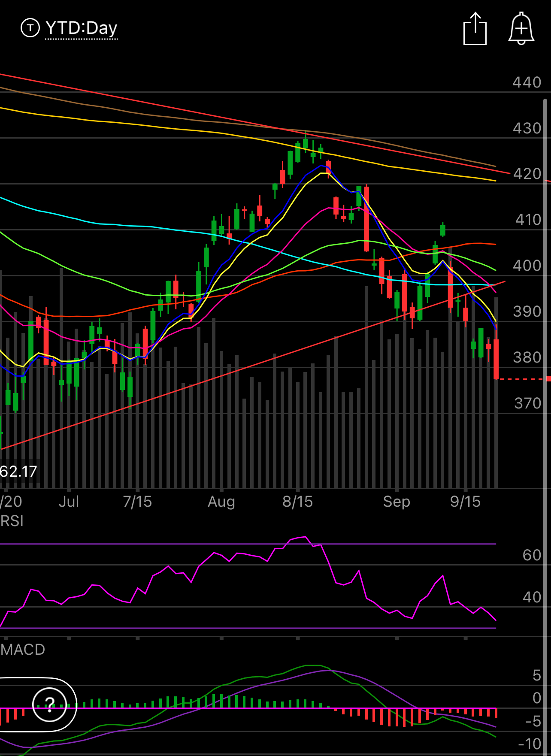Tap the 410 price axis label
The height and width of the screenshot is (756, 551).
[x=528, y=220]
